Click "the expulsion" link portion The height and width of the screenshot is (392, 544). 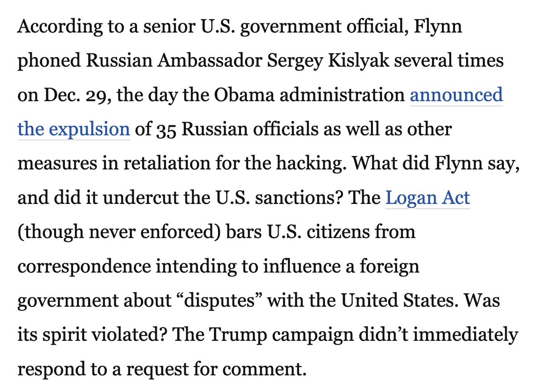74,129
